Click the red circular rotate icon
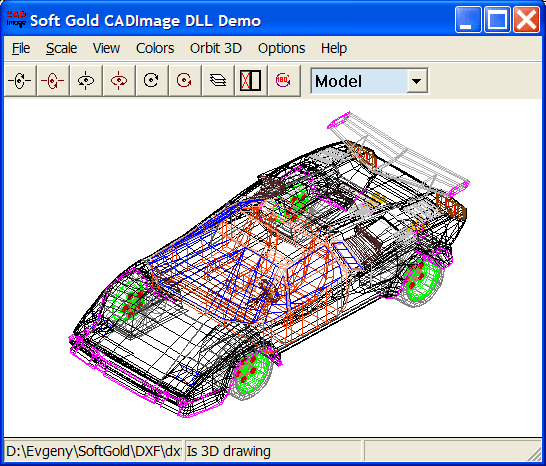 pos(184,81)
